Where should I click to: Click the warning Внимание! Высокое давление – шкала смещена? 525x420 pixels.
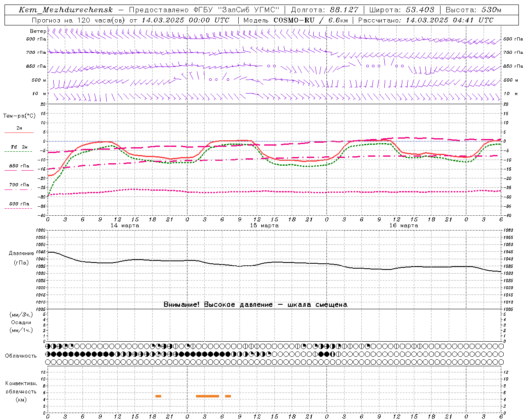(255, 304)
